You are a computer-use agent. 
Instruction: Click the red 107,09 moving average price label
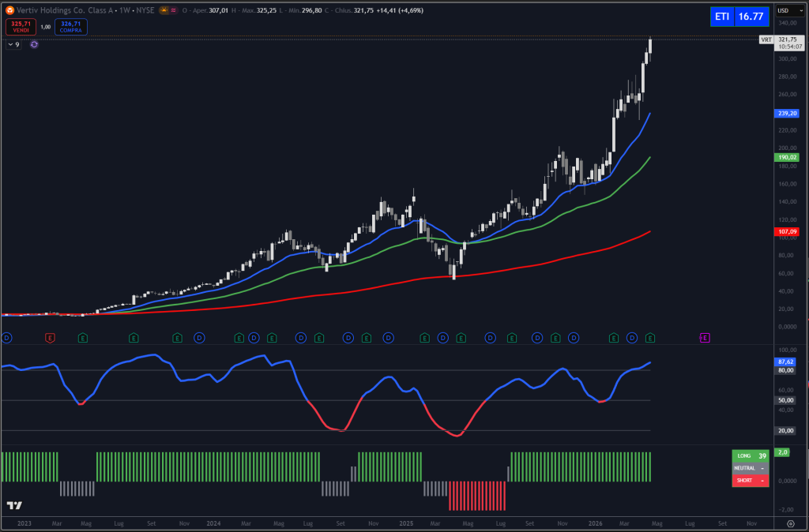pos(785,231)
